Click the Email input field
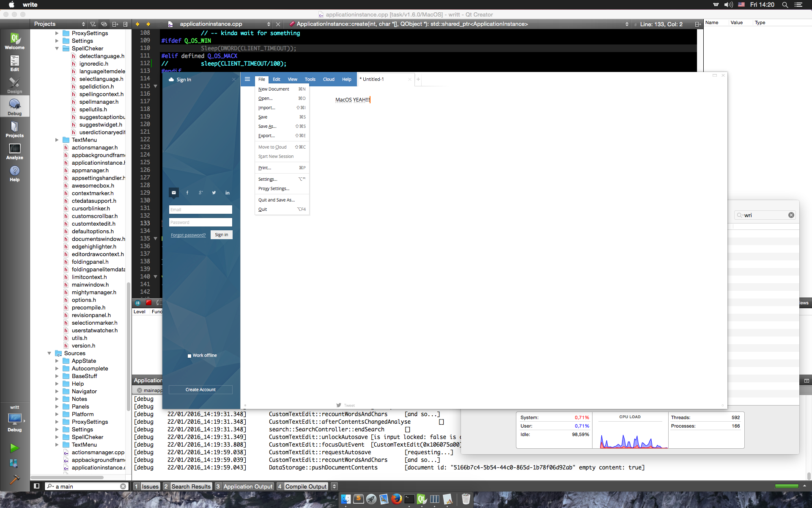The height and width of the screenshot is (508, 812). [200, 210]
